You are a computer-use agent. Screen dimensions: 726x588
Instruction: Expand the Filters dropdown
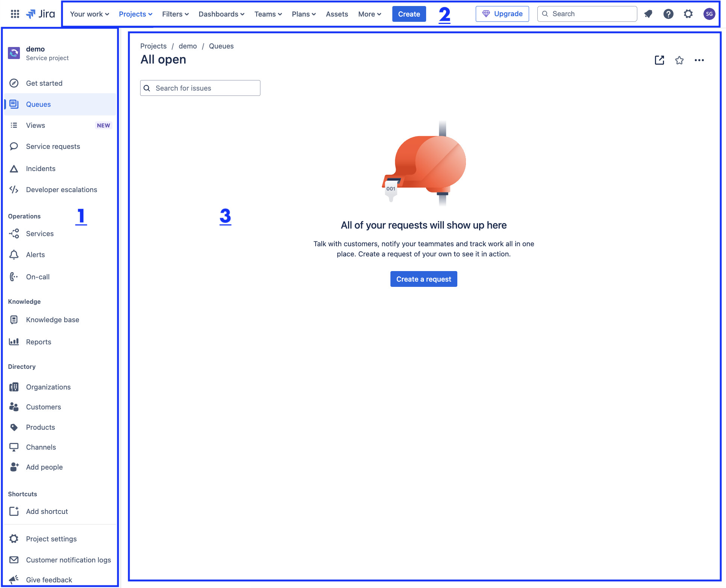(x=175, y=14)
